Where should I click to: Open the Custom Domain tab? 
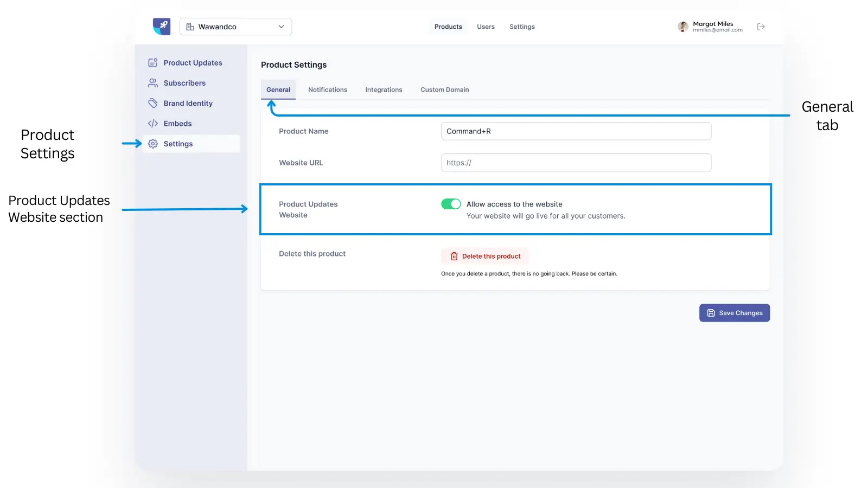tap(444, 89)
